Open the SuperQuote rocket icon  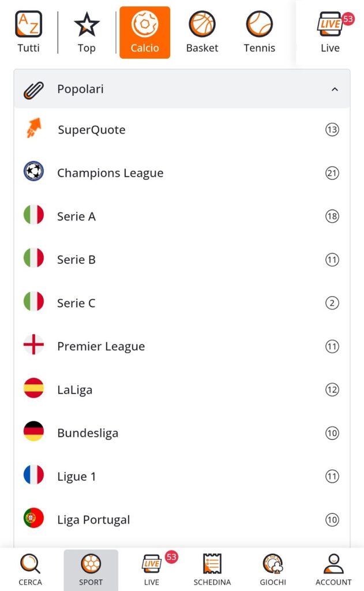(33, 129)
